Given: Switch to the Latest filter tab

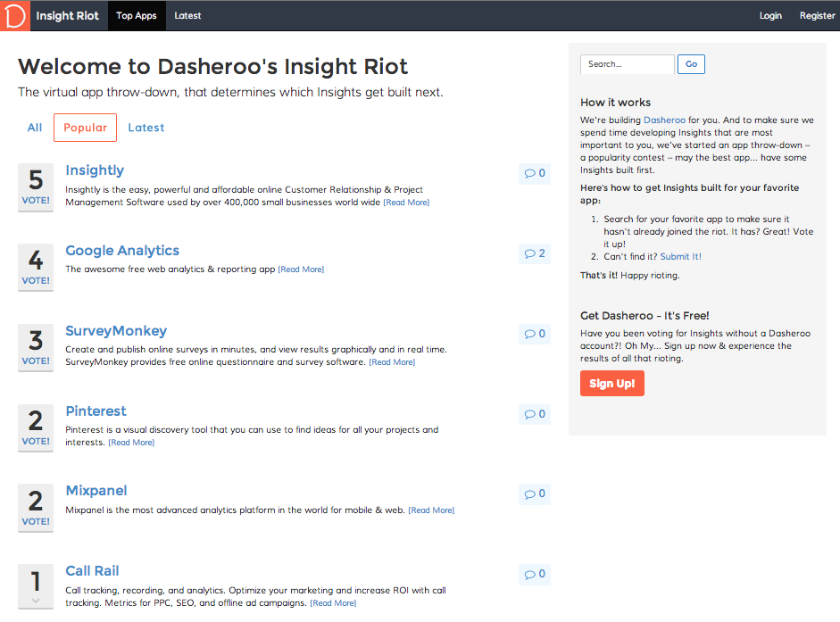Looking at the screenshot, I should [x=146, y=128].
